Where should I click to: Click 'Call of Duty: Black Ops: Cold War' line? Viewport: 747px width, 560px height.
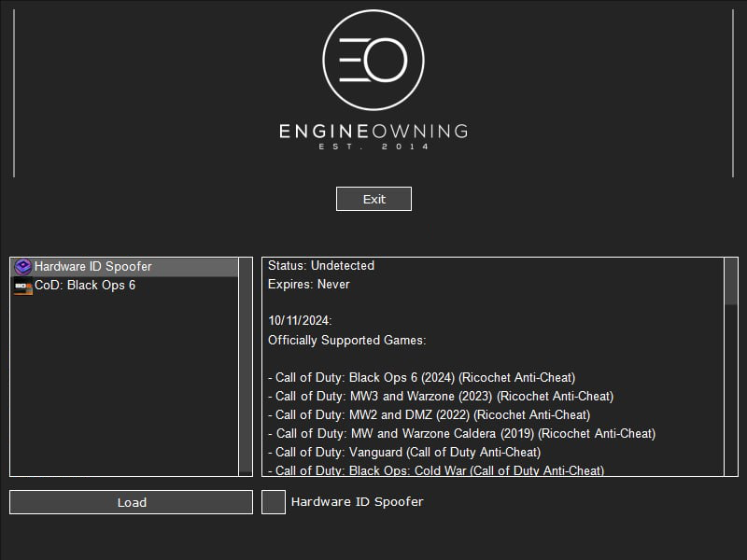point(436,470)
